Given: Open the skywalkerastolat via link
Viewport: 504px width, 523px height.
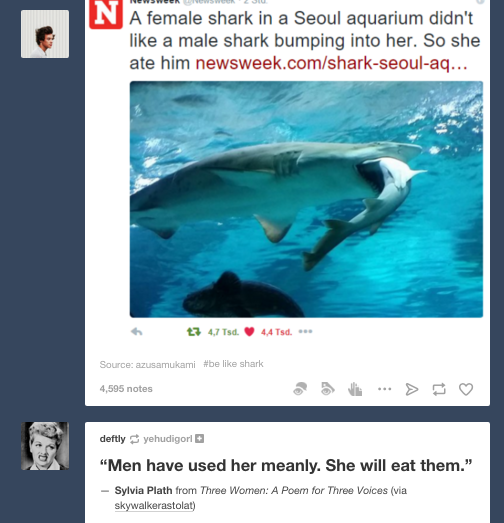Looking at the screenshot, I should point(154,506).
